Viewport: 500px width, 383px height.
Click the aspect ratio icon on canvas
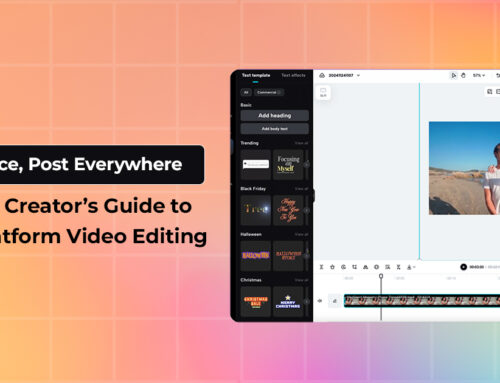click(323, 92)
